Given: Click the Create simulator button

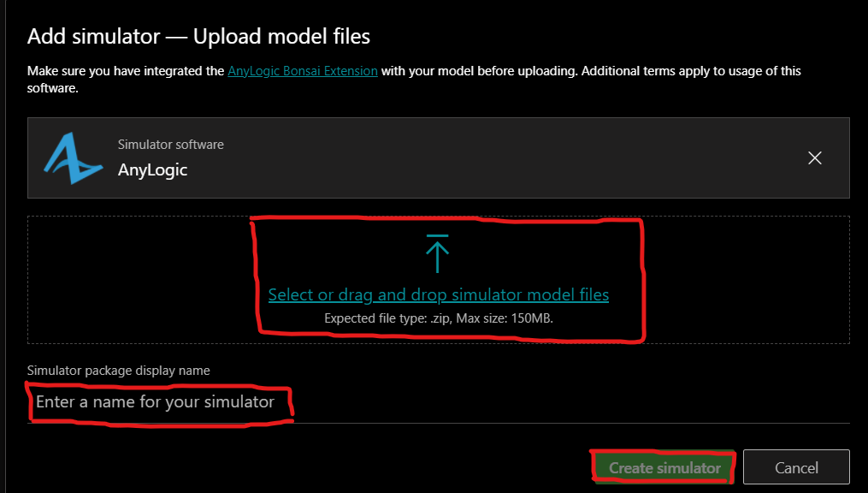Looking at the screenshot, I should [664, 468].
